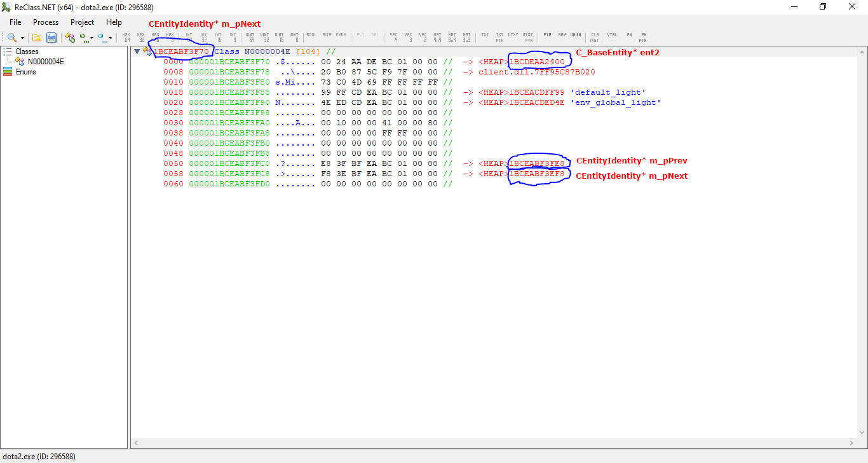Select the VTBL node type

point(612,35)
